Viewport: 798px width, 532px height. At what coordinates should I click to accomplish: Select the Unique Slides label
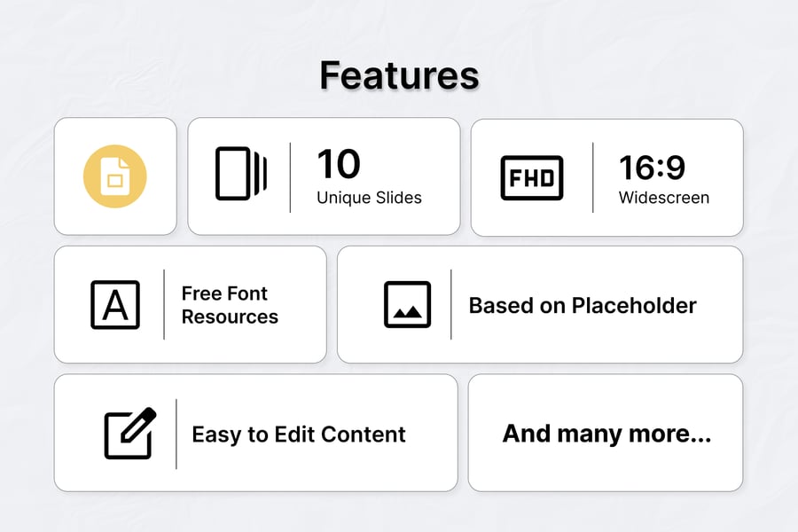coord(369,198)
